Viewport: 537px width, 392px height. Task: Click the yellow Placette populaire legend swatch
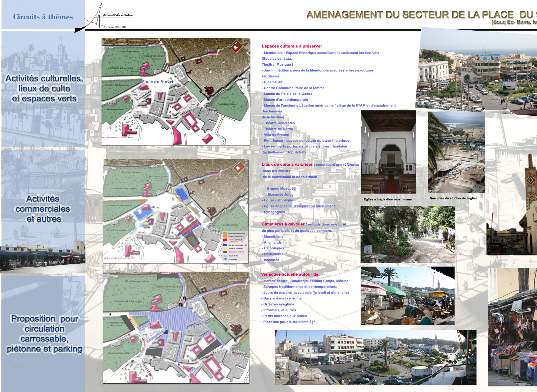225,249
